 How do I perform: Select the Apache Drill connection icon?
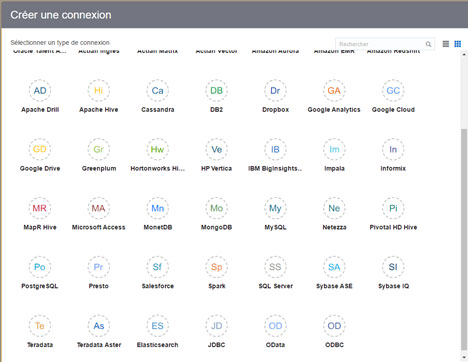click(x=40, y=90)
